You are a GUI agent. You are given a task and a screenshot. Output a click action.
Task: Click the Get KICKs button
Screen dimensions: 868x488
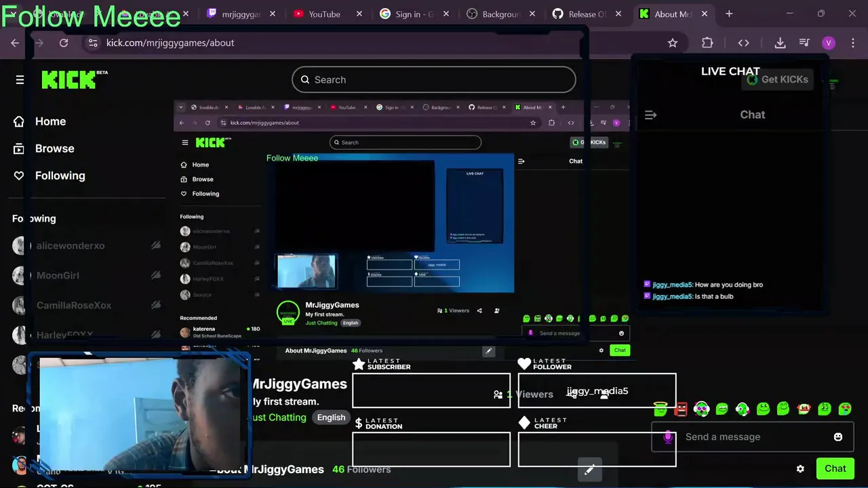tap(778, 79)
